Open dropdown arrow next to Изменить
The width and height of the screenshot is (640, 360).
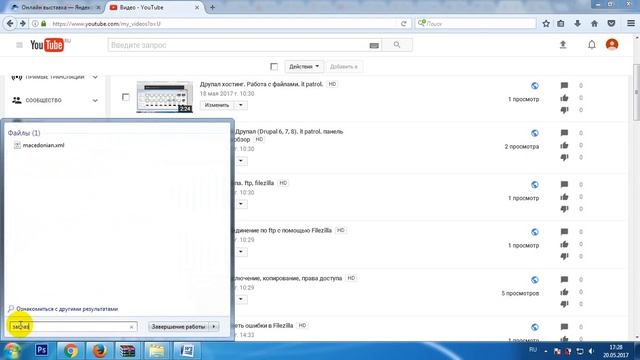pyautogui.click(x=241, y=105)
